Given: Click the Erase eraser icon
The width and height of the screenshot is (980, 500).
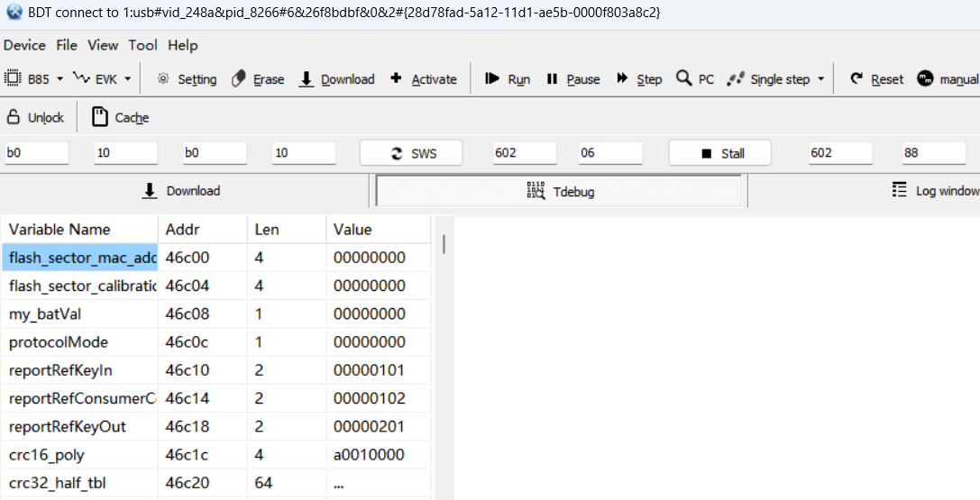Looking at the screenshot, I should [x=238, y=79].
